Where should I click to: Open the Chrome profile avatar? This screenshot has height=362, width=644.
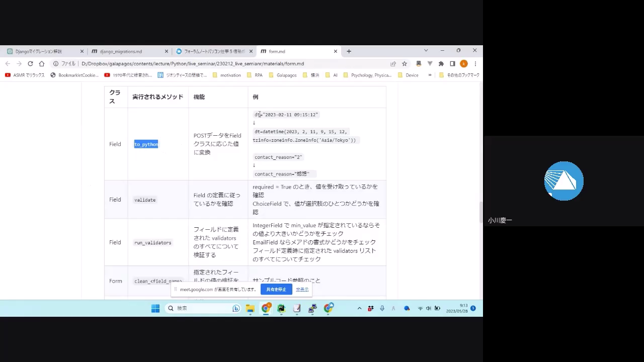[x=464, y=64]
